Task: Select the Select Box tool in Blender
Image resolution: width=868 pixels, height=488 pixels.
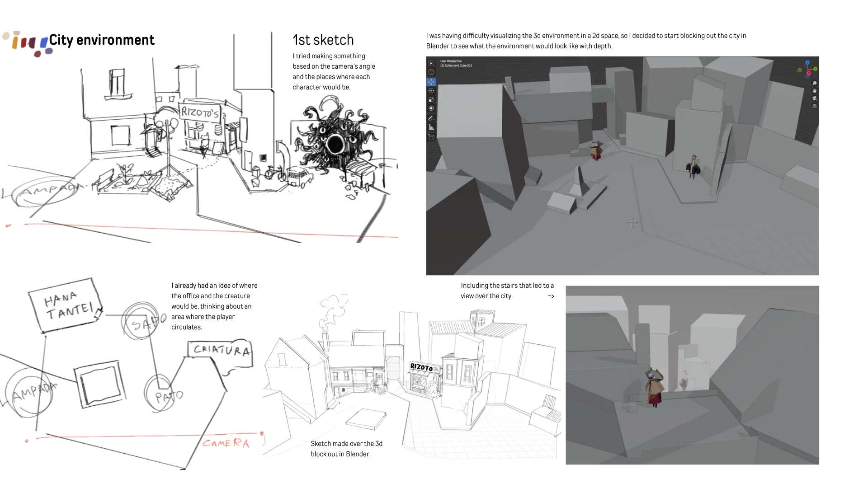Action: [431, 63]
